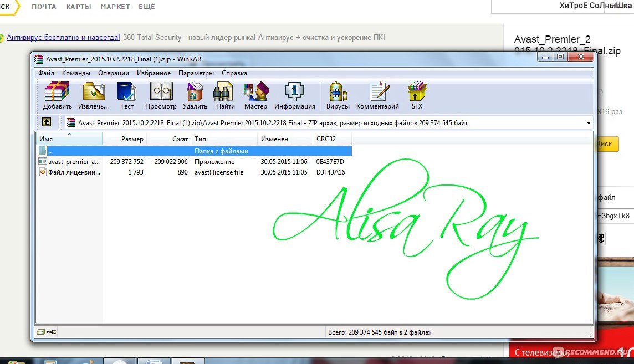This screenshot has height=364, width=634.
Task: Launch the Мастер (Wizard) icon
Action: click(x=255, y=95)
